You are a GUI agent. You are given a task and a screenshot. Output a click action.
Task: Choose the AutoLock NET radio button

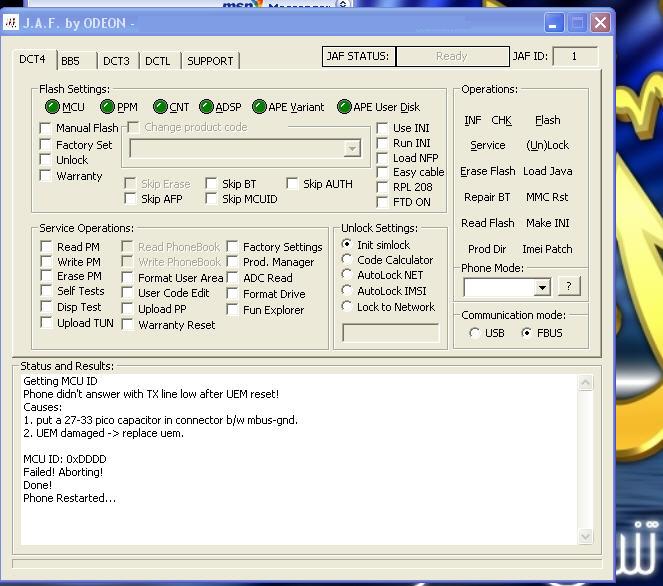click(x=347, y=274)
